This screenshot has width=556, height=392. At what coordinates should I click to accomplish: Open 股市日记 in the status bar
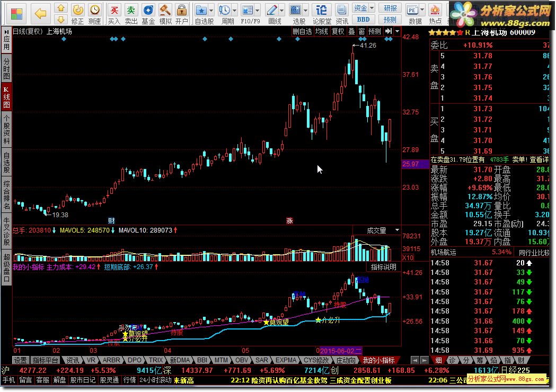(83, 380)
